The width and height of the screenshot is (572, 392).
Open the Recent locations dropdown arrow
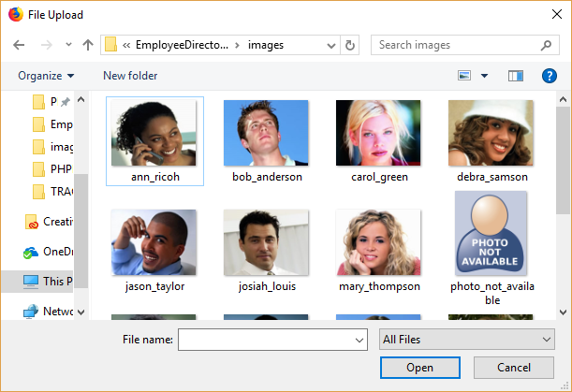(x=67, y=45)
